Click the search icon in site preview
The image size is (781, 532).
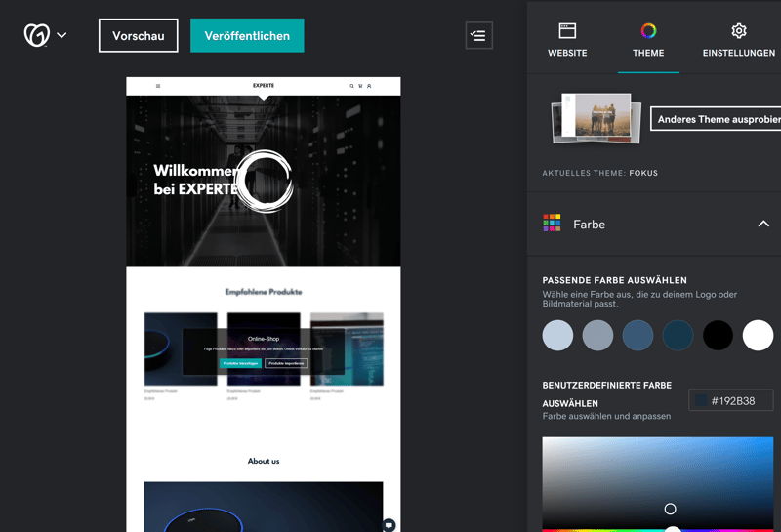pos(351,86)
